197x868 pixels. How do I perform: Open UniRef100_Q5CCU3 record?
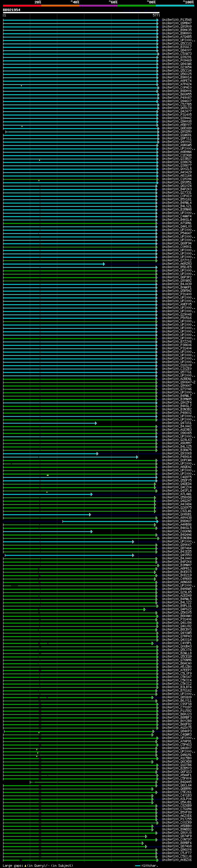coord(176,43)
